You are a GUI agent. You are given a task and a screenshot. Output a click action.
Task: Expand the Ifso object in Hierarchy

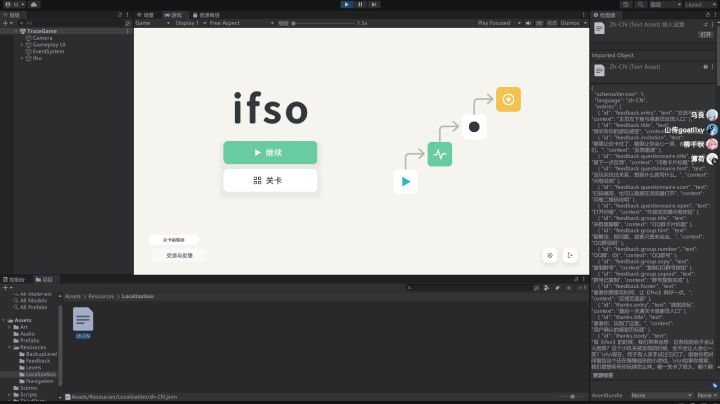pyautogui.click(x=22, y=58)
